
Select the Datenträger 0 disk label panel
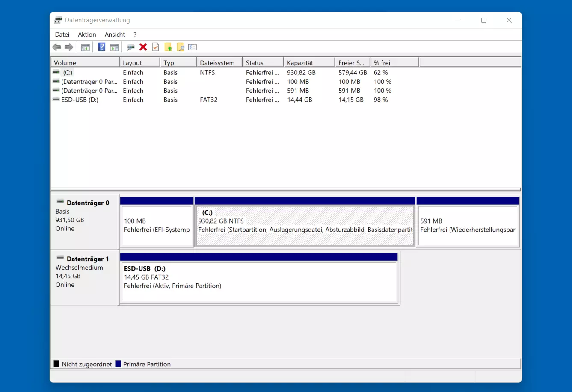coord(85,221)
